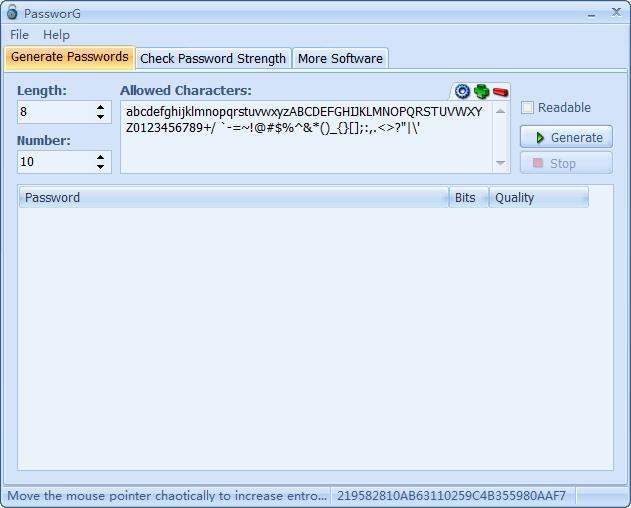Select the Generate Passwords tab
Image resolution: width=631 pixels, height=508 pixels.
pyautogui.click(x=70, y=58)
